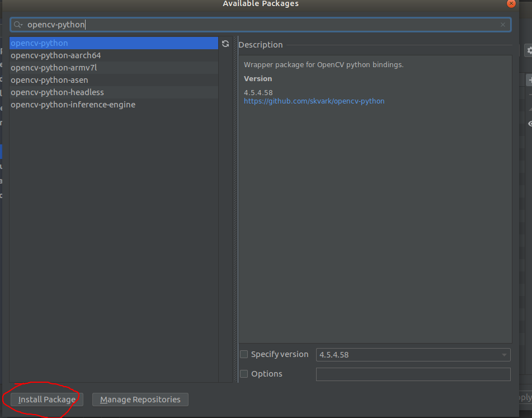Click the 'Wrapper package for OpenCV python bindings' text
The height and width of the screenshot is (418, 532).
point(324,65)
